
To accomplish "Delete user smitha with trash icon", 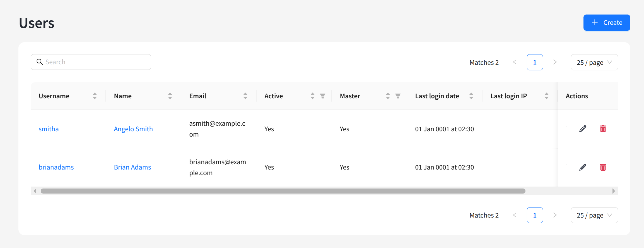I will click(x=603, y=129).
